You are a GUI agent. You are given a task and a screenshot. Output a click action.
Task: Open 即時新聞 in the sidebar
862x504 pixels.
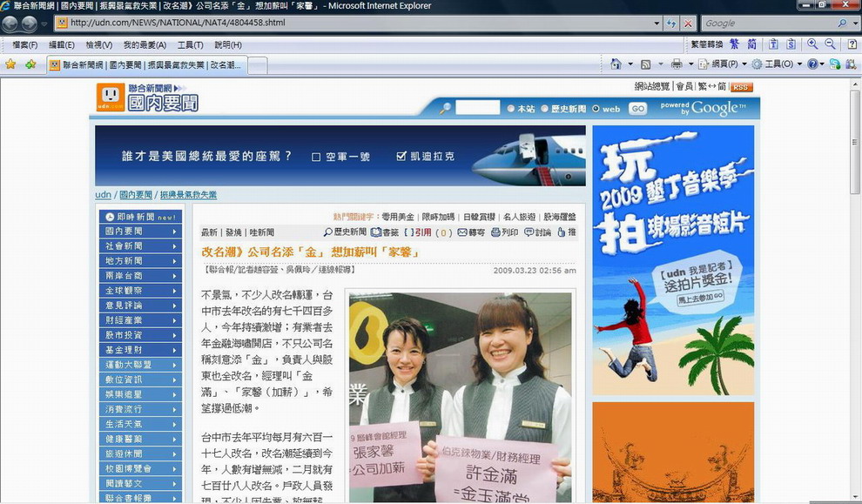(141, 217)
